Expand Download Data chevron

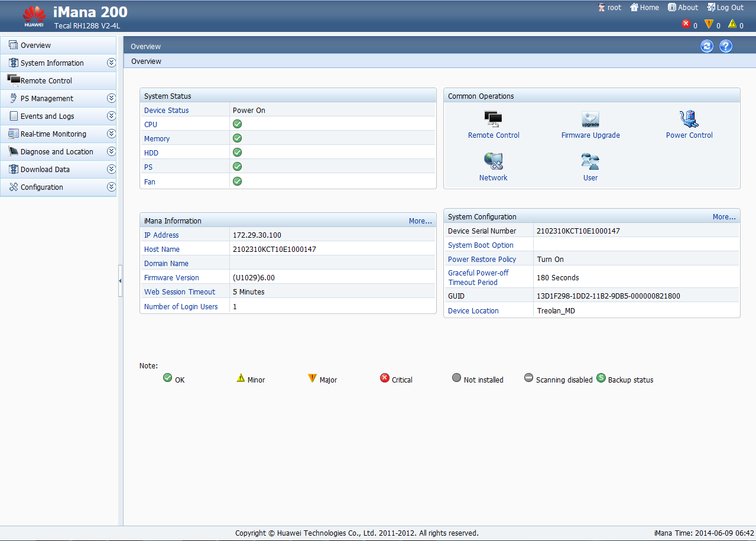[111, 169]
